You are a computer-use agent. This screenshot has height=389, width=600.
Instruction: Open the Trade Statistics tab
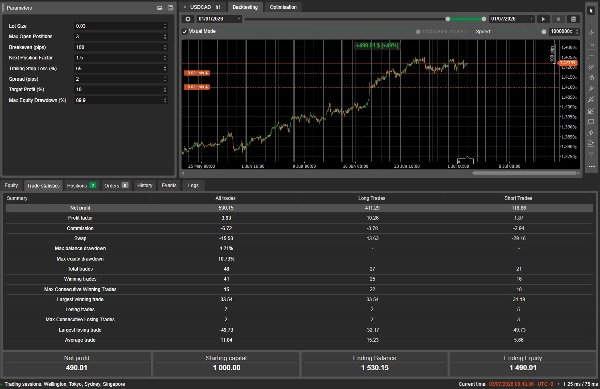[x=44, y=186]
